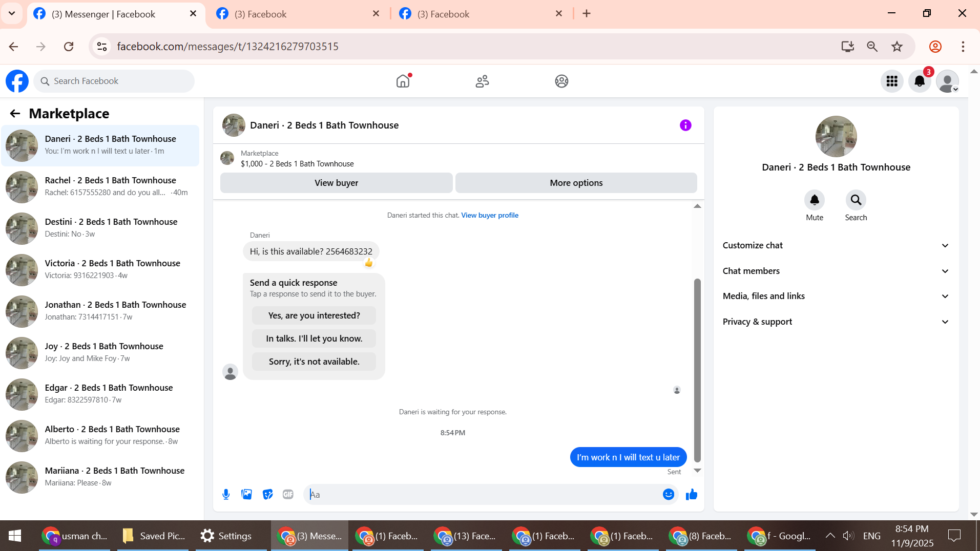Open the system tray volume icon
The height and width of the screenshot is (551, 980).
coord(848,536)
